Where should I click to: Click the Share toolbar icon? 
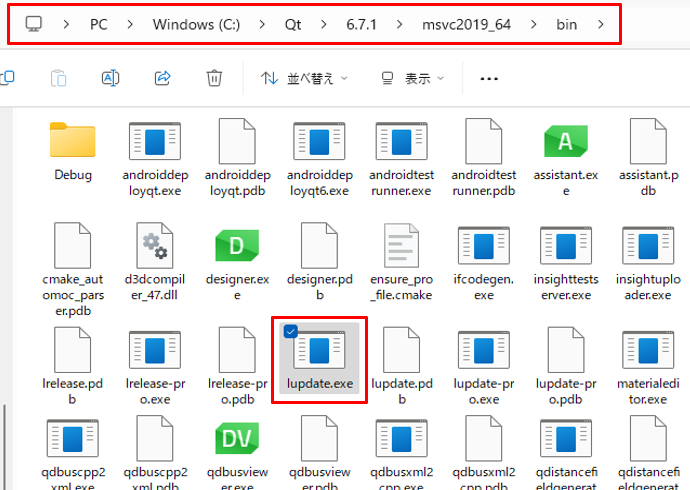point(163,78)
